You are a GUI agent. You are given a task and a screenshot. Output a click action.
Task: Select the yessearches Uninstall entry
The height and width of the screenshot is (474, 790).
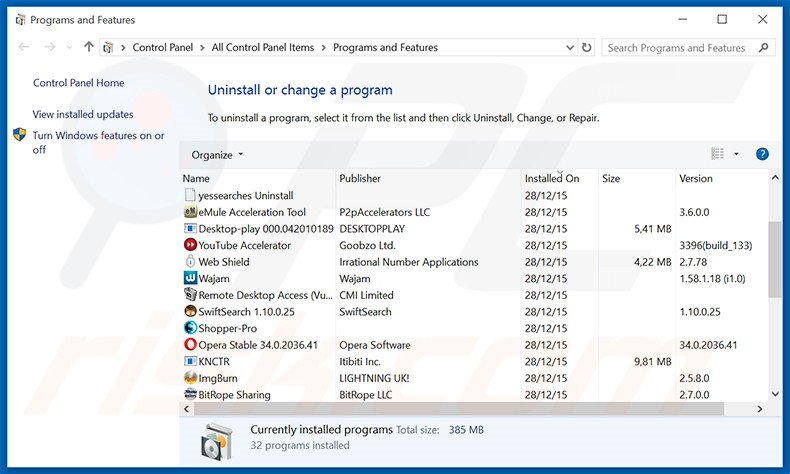[246, 195]
